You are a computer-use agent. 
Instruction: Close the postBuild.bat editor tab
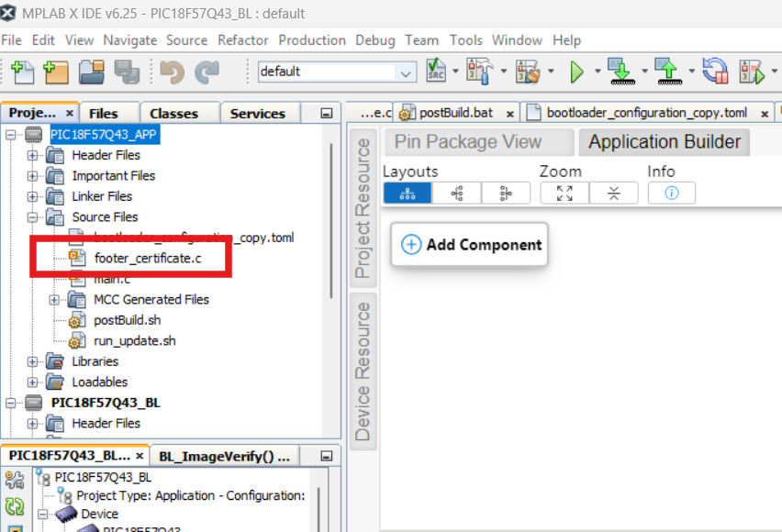(509, 113)
